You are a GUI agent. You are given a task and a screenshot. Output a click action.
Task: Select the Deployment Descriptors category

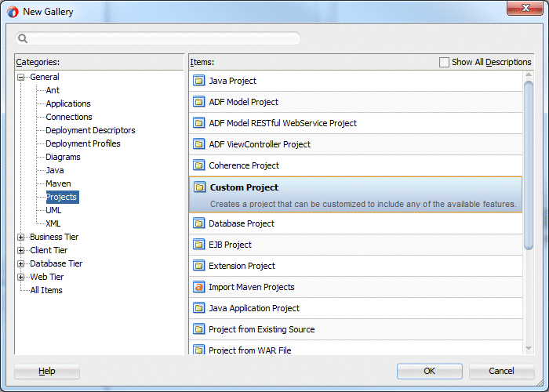coord(90,130)
